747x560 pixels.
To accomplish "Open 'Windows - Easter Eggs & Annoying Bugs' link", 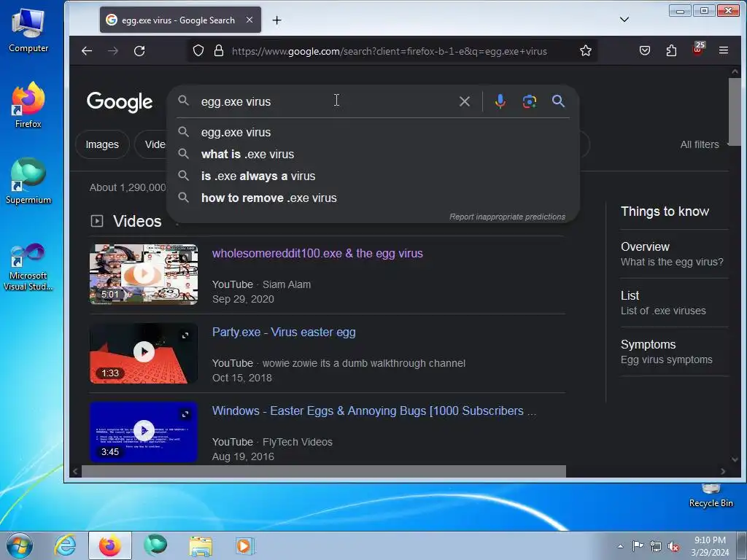I will (374, 411).
